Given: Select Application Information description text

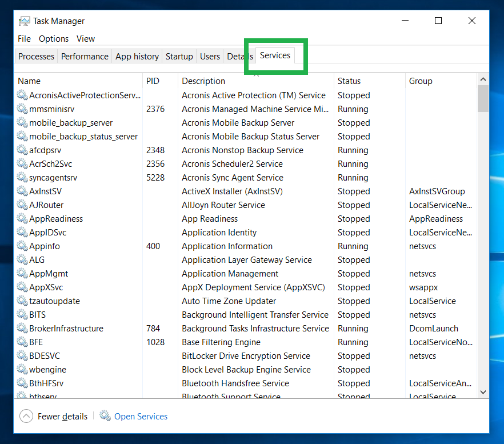Looking at the screenshot, I should tap(227, 246).
